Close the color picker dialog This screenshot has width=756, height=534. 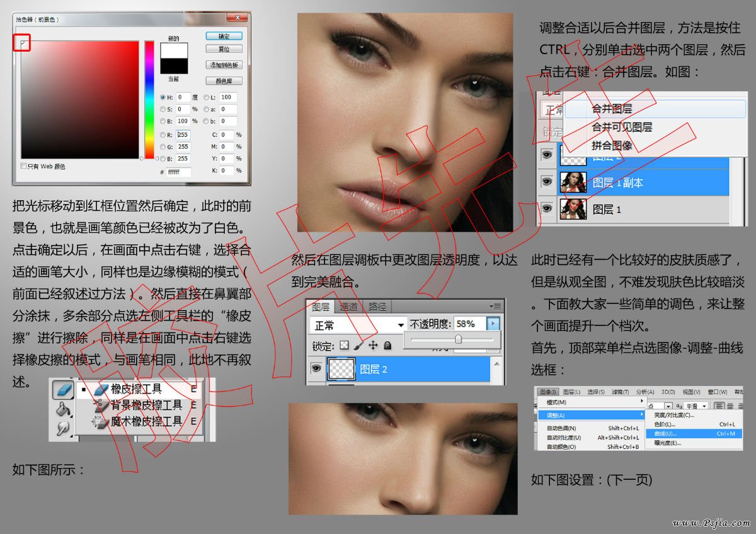(x=236, y=19)
